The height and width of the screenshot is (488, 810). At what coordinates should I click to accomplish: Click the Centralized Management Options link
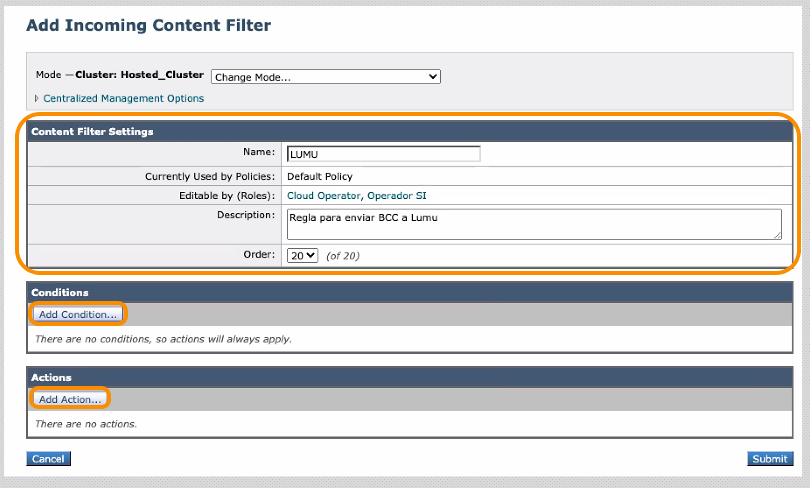pos(123,99)
